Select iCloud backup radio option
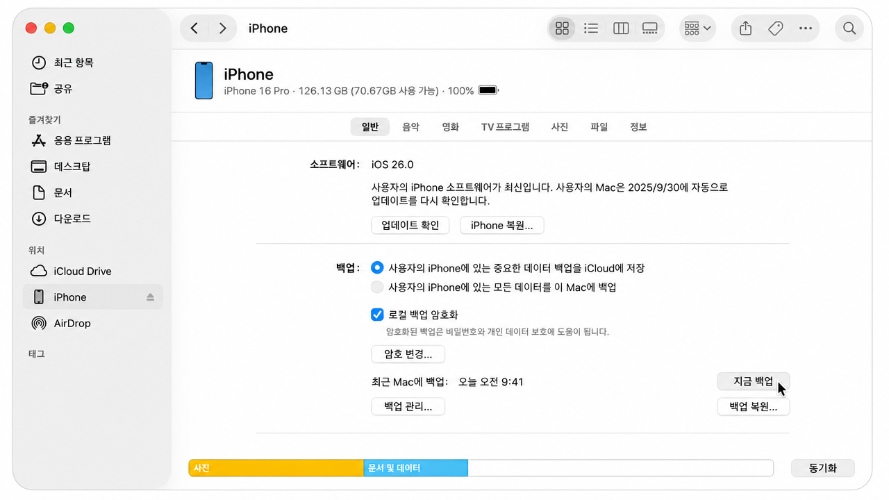The height and width of the screenshot is (500, 889). point(377,268)
